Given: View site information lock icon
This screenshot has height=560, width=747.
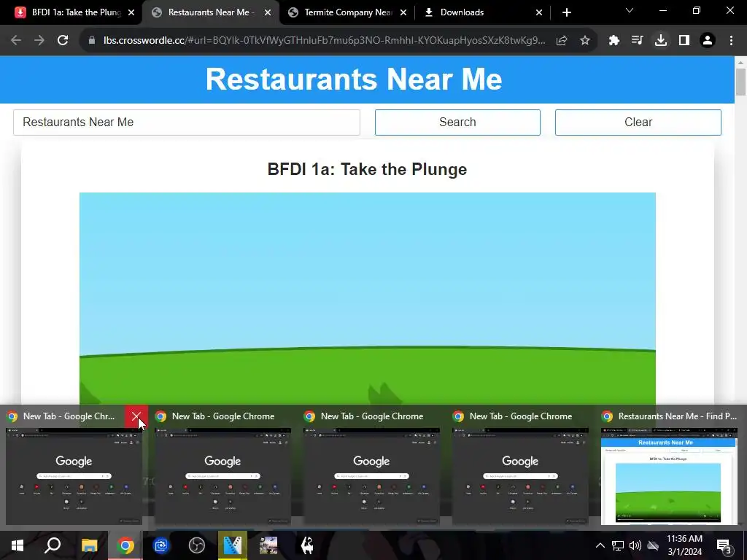Looking at the screenshot, I should (92, 41).
